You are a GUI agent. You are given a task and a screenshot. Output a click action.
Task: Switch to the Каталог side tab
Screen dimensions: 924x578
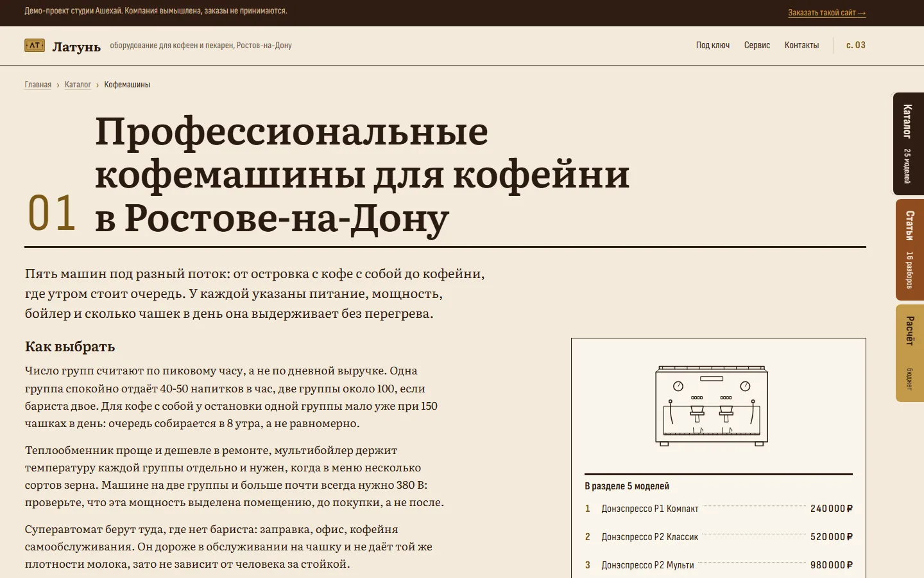pos(909,144)
